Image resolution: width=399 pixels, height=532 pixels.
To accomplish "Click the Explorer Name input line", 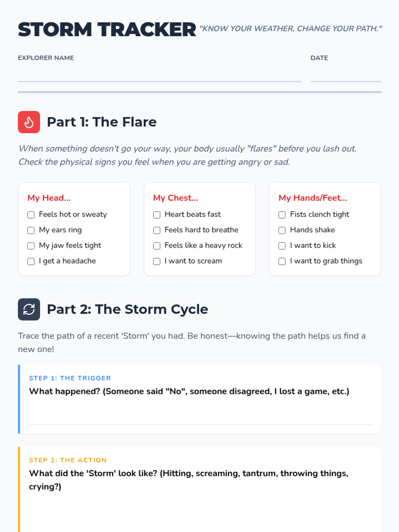I will coord(160,74).
